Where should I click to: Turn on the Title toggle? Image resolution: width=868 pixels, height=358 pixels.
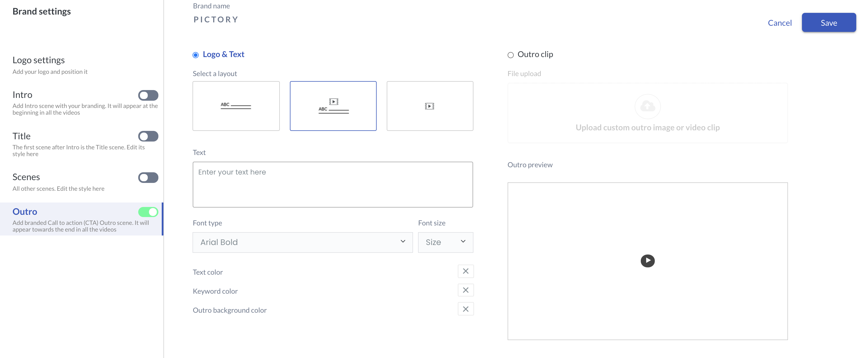click(148, 136)
